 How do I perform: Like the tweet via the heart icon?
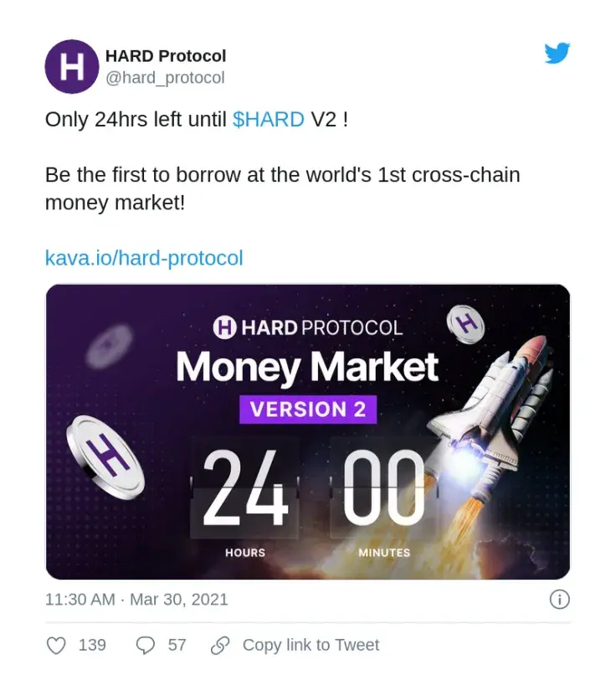55,645
